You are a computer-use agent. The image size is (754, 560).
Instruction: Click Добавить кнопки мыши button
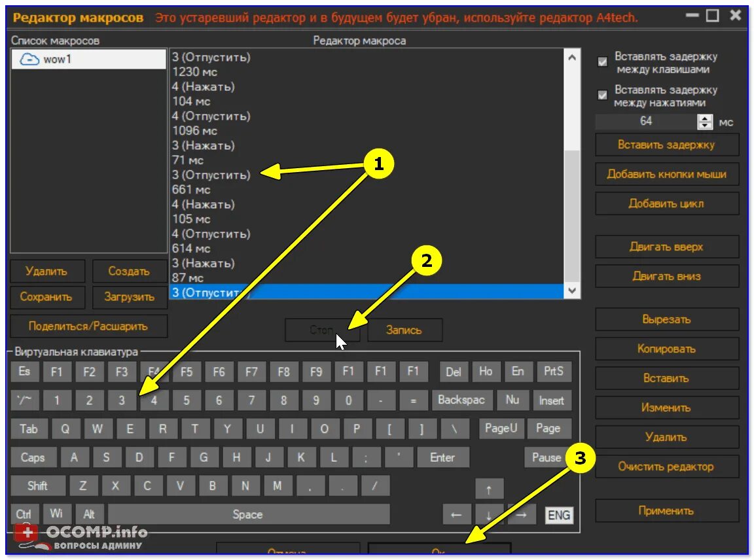[666, 174]
